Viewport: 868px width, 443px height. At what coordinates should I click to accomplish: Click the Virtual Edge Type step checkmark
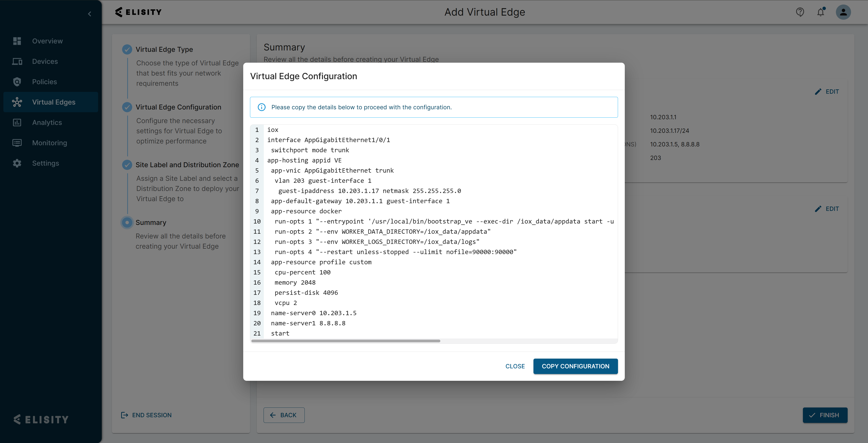[x=127, y=49]
